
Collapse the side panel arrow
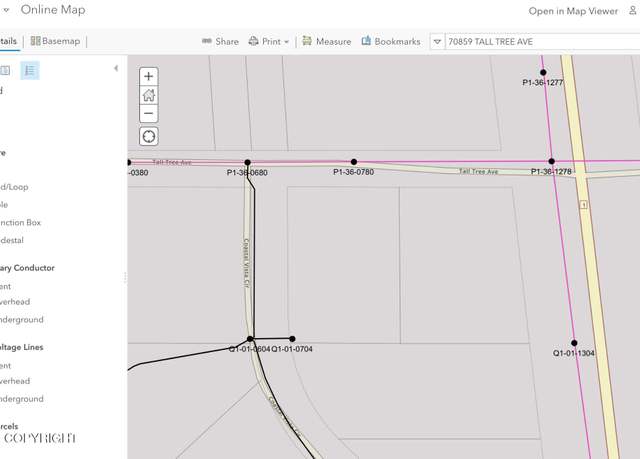[116, 68]
